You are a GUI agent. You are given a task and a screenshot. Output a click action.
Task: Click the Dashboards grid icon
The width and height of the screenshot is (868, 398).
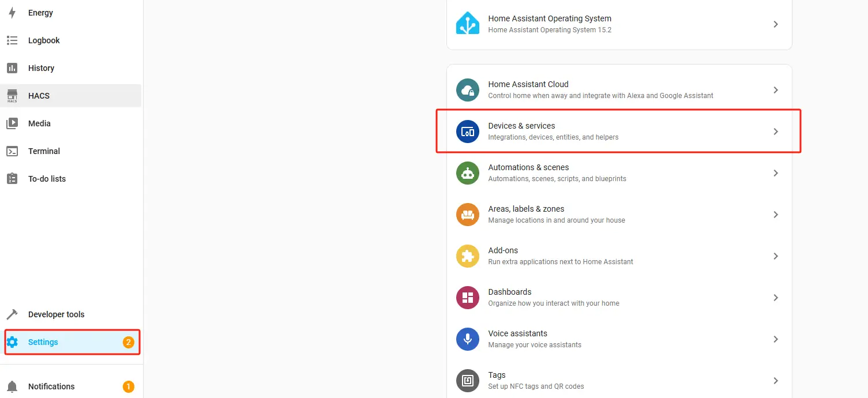[468, 298]
